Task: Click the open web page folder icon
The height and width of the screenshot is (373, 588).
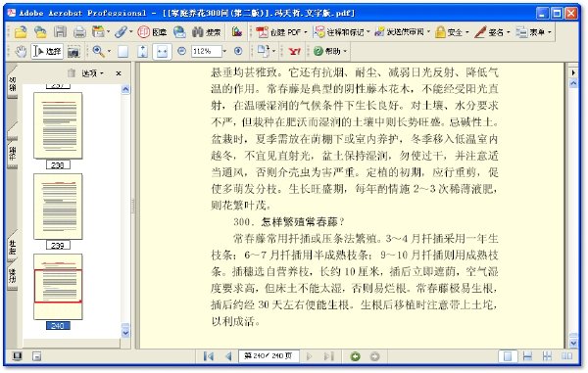Action: coord(40,32)
